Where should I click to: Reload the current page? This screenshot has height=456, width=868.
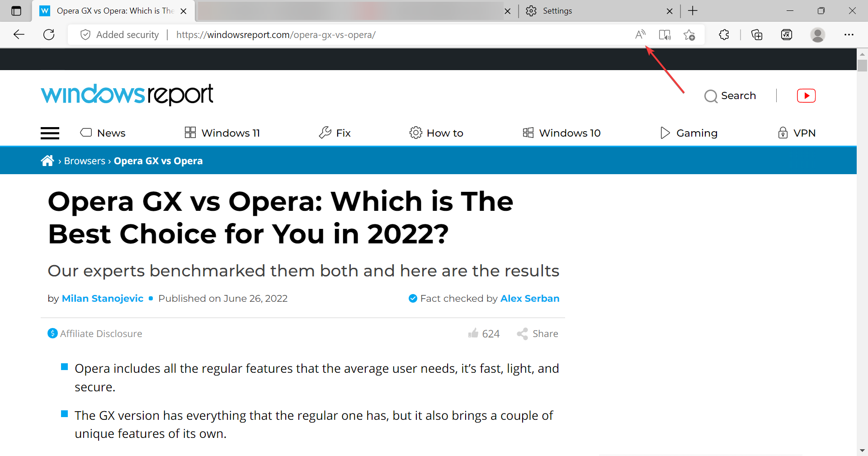[49, 34]
